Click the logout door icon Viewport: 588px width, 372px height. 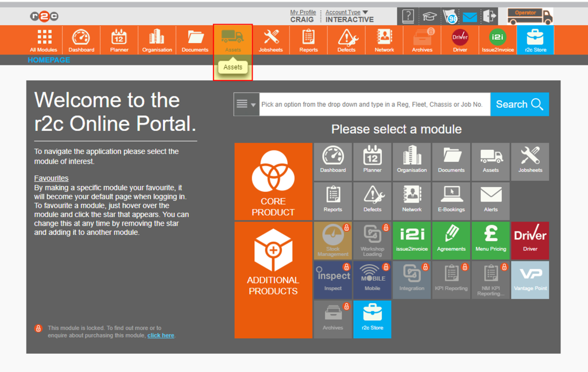click(489, 16)
